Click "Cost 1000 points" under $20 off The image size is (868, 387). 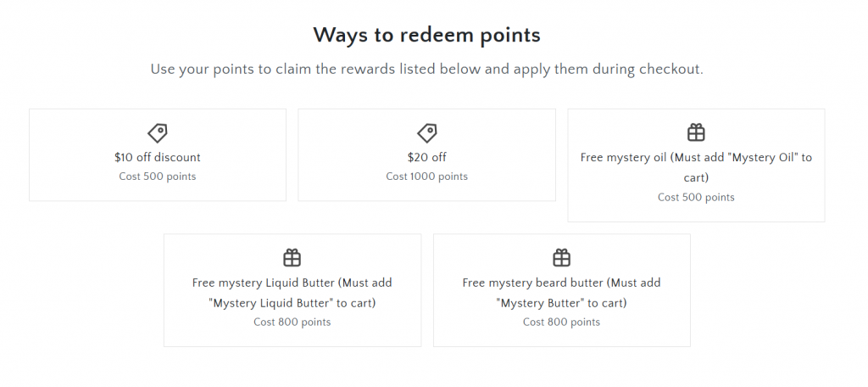click(427, 177)
